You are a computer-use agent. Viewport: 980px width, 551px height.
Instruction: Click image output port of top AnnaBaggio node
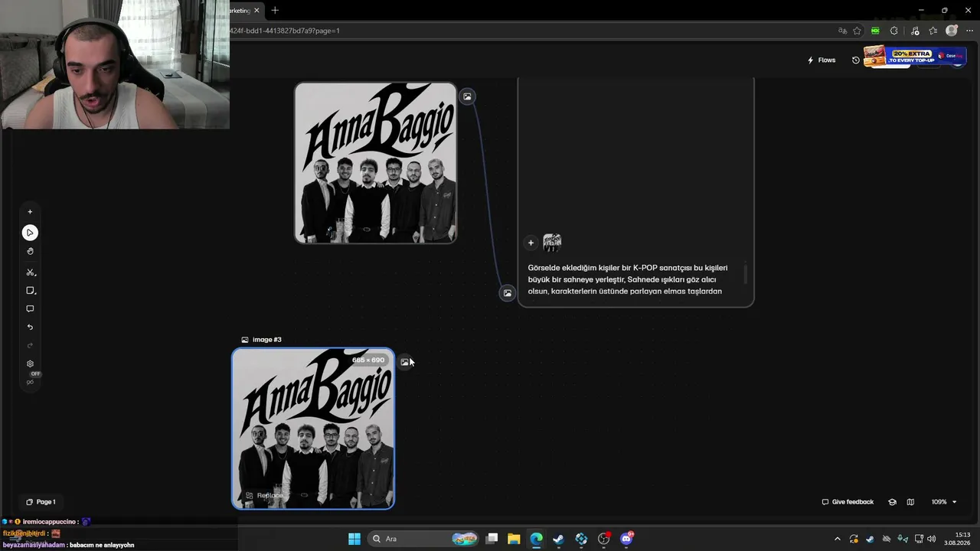467,96
